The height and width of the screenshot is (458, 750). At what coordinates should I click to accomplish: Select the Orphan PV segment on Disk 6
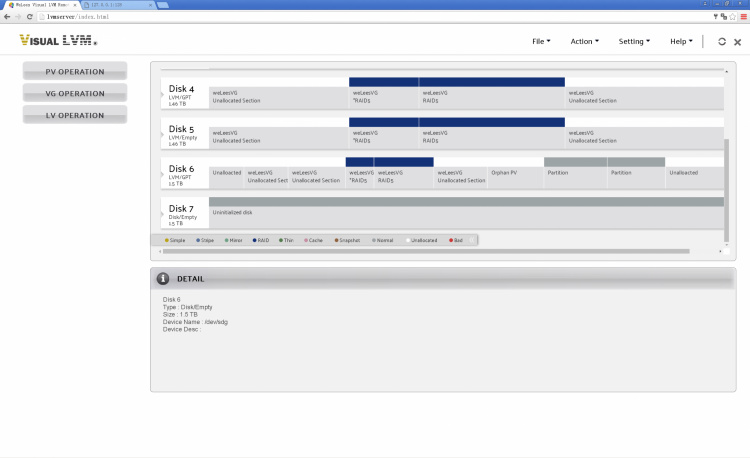[x=514, y=173]
